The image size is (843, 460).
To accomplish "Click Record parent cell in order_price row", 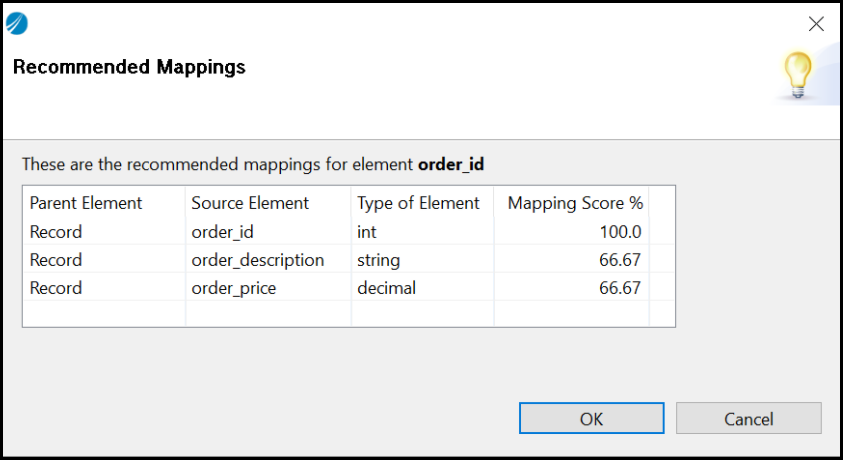I will click(x=56, y=288).
